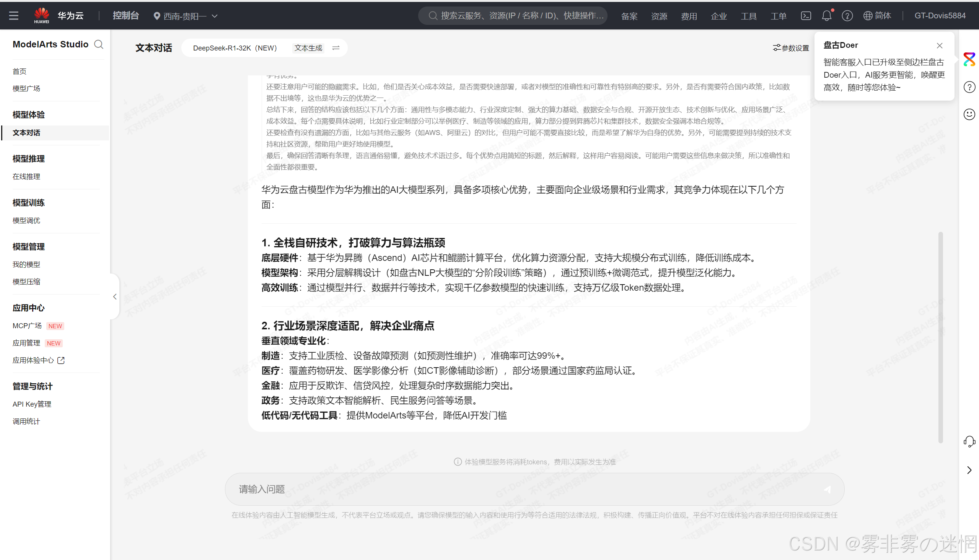Expand the right rail chevron arrow
The width and height of the screenshot is (979, 560).
tap(969, 470)
